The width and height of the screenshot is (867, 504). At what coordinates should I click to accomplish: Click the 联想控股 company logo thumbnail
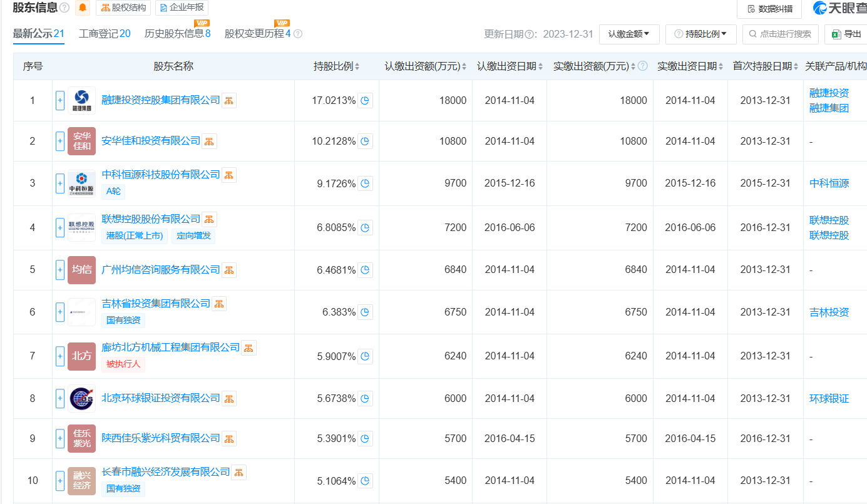click(82, 227)
